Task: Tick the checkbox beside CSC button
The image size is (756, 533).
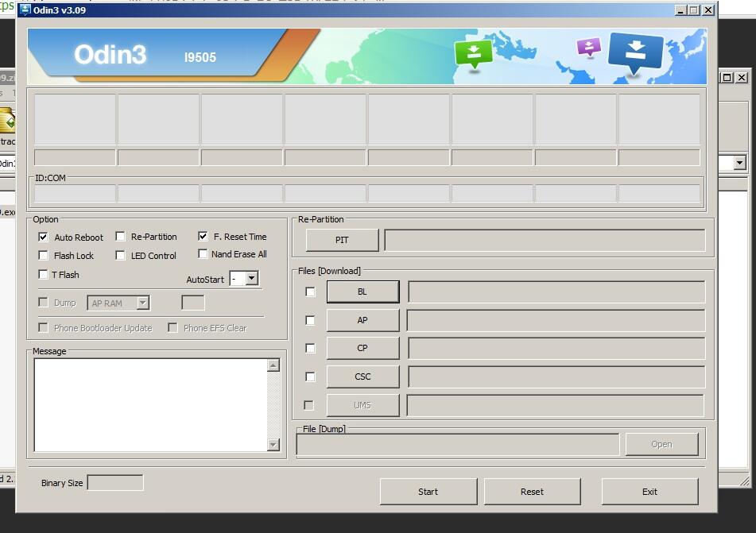Action: (x=311, y=377)
